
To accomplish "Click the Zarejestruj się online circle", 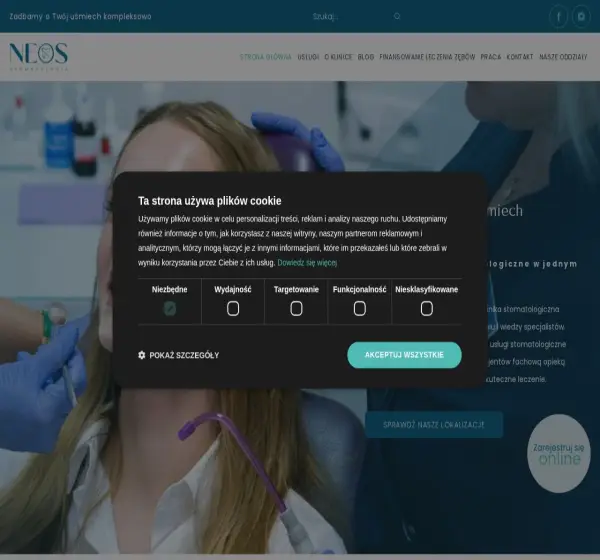I will click(x=558, y=453).
